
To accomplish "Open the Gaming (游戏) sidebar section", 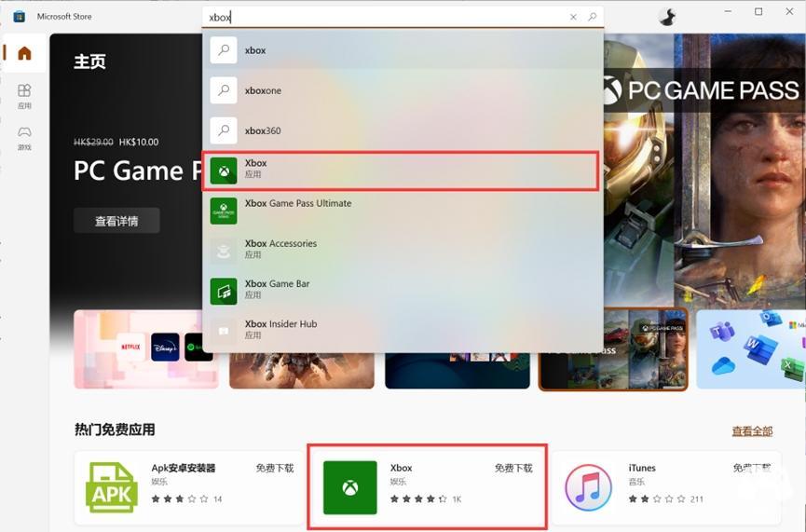I will (24, 138).
